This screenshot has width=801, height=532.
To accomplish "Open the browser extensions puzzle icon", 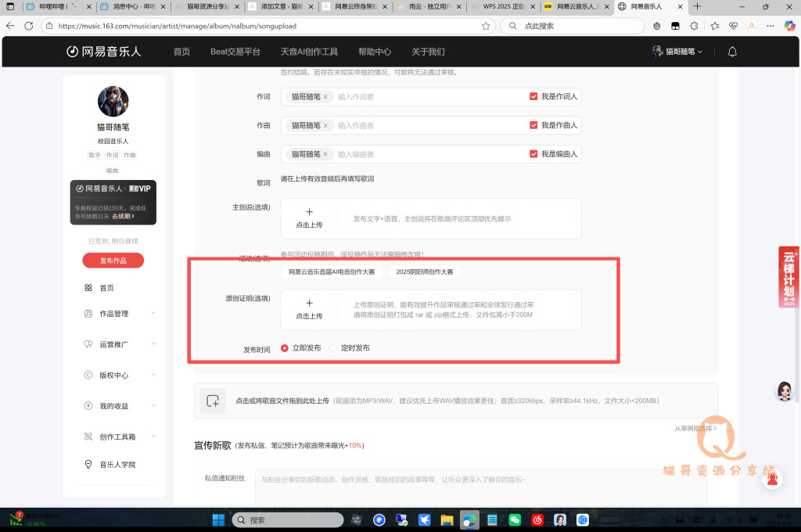I will [694, 26].
